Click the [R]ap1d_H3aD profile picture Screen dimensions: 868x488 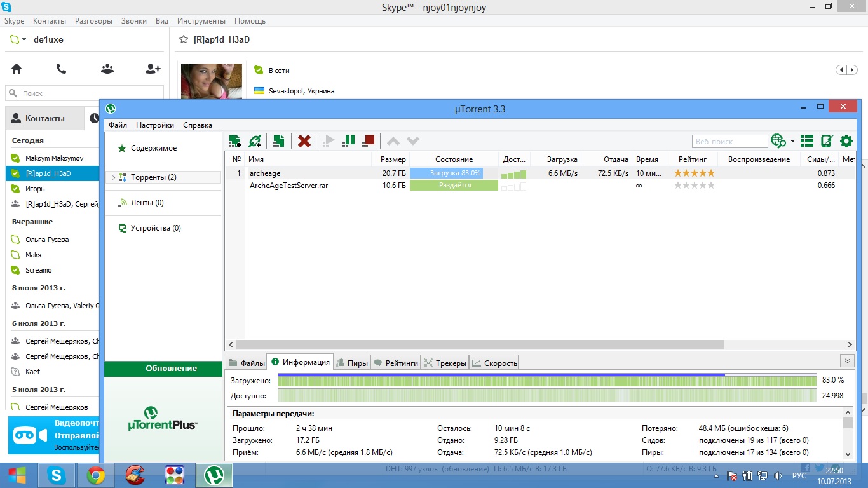[x=212, y=81]
